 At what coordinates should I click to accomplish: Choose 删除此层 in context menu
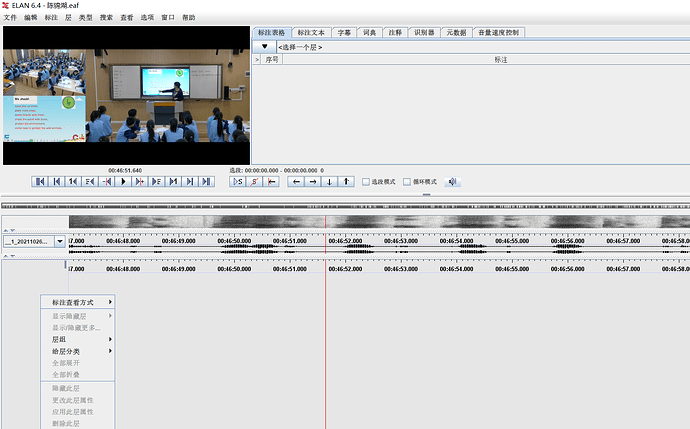pos(78,423)
